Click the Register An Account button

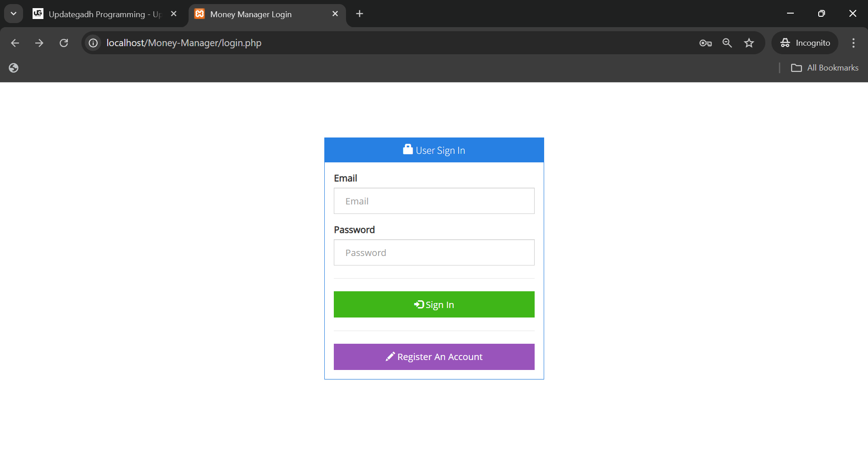[434, 357]
